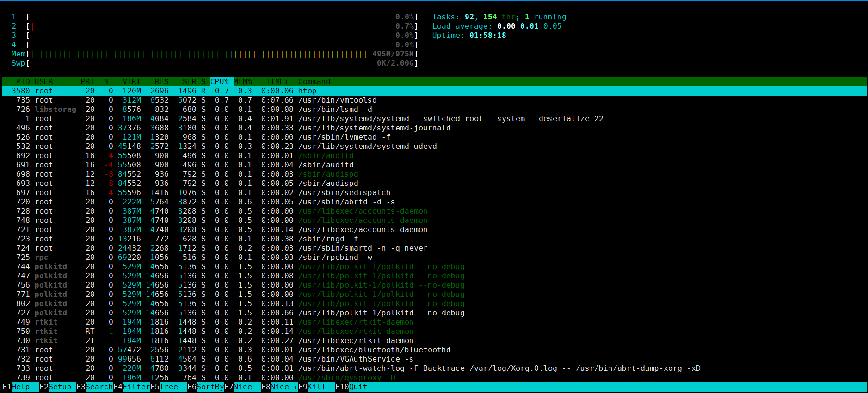
Task: Open the F6 SortBy menu
Action: click(x=205, y=387)
